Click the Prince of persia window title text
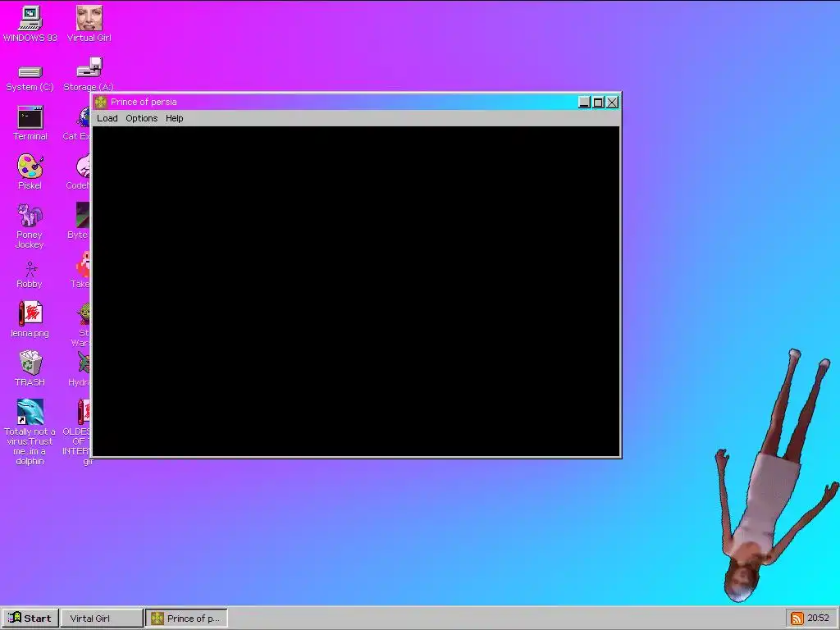This screenshot has height=630, width=840. click(144, 102)
